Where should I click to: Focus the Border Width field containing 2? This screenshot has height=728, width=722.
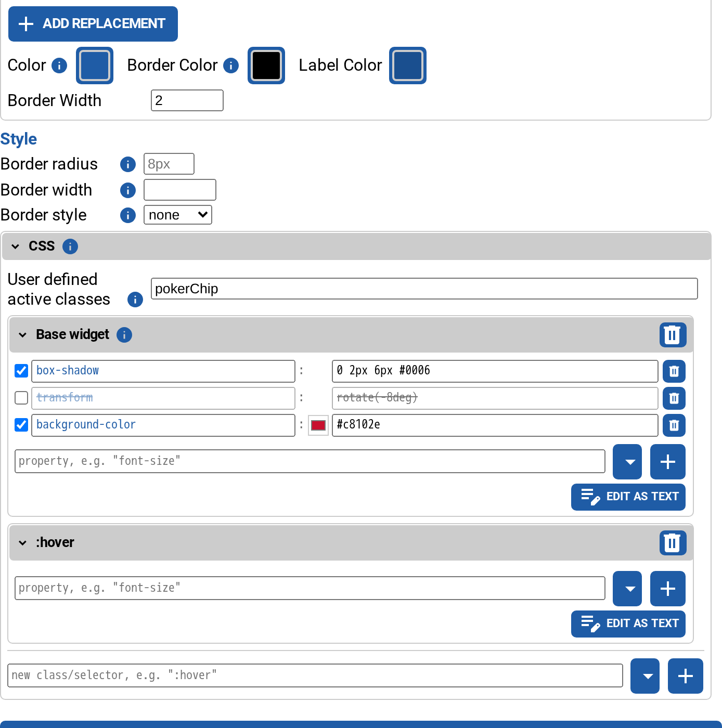[187, 100]
